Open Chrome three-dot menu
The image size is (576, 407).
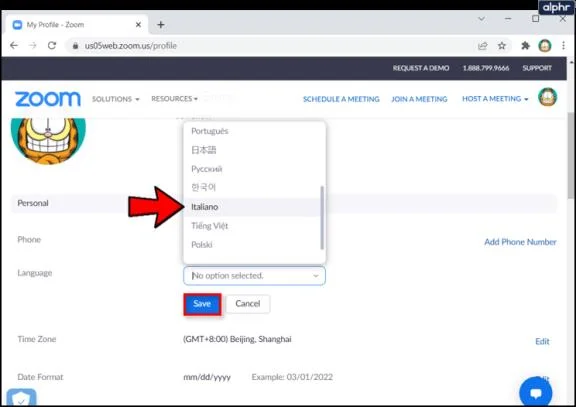(563, 46)
